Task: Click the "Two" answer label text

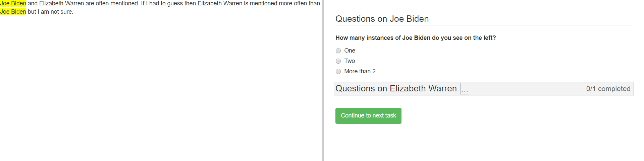Action: 350,61
